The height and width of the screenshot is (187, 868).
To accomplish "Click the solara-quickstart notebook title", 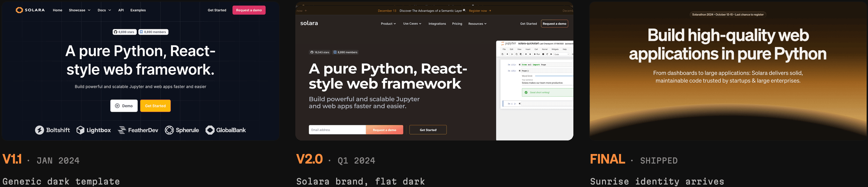I will click(x=528, y=43).
